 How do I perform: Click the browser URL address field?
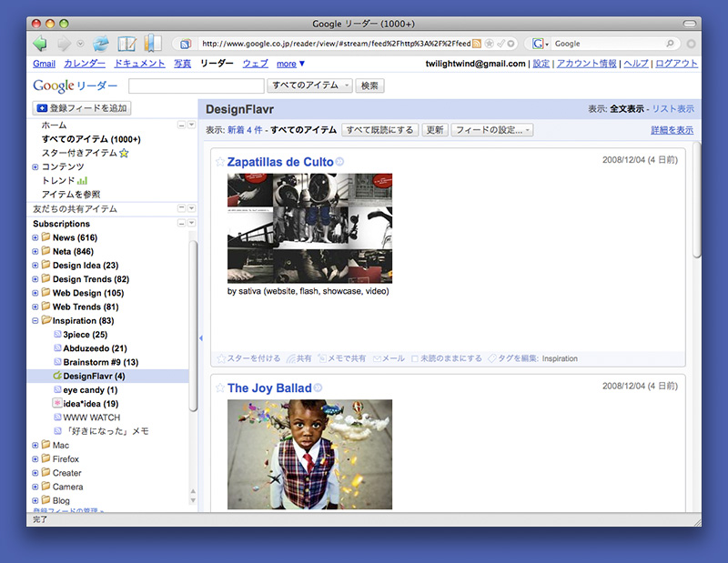[x=336, y=44]
